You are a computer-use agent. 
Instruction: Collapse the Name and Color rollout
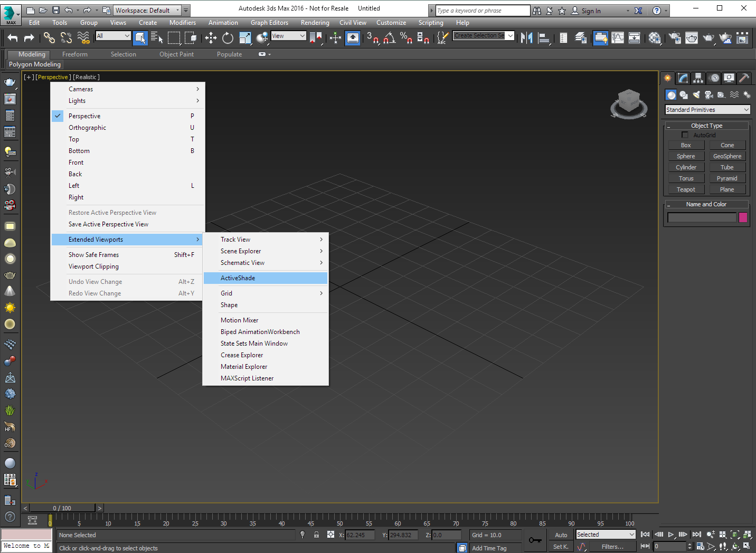click(x=707, y=204)
